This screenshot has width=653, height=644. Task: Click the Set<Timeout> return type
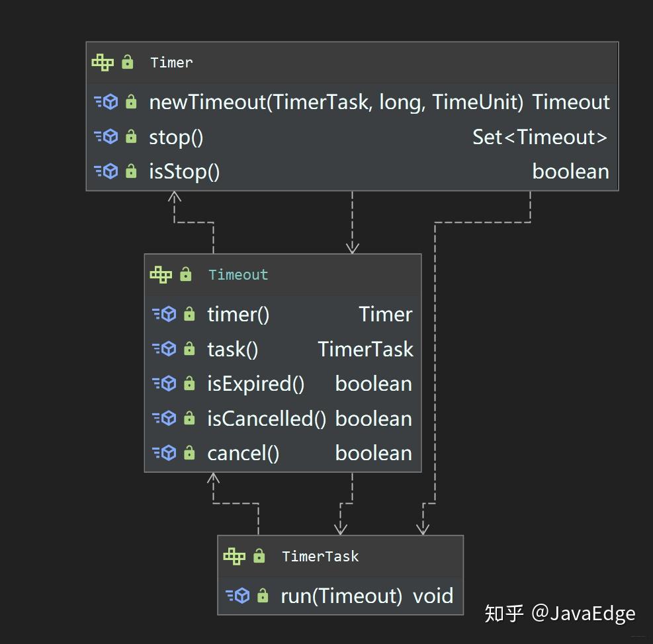(x=539, y=137)
